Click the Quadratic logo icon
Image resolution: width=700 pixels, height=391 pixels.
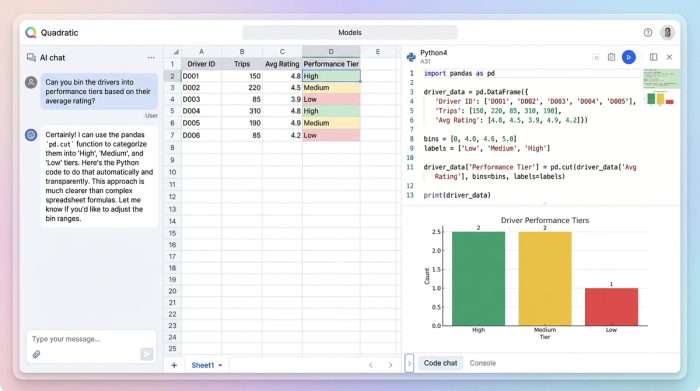click(31, 33)
